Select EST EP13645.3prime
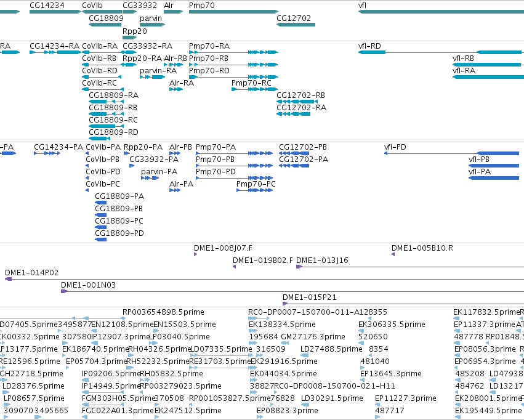The width and height of the screenshot is (524, 420). click(391, 374)
